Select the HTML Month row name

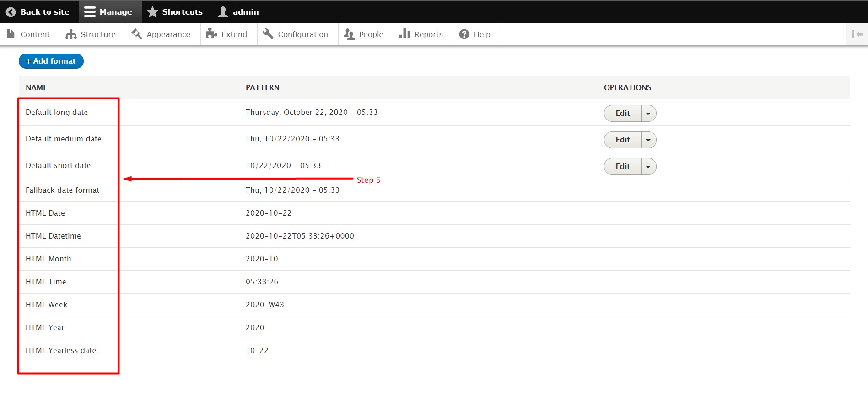(x=49, y=259)
